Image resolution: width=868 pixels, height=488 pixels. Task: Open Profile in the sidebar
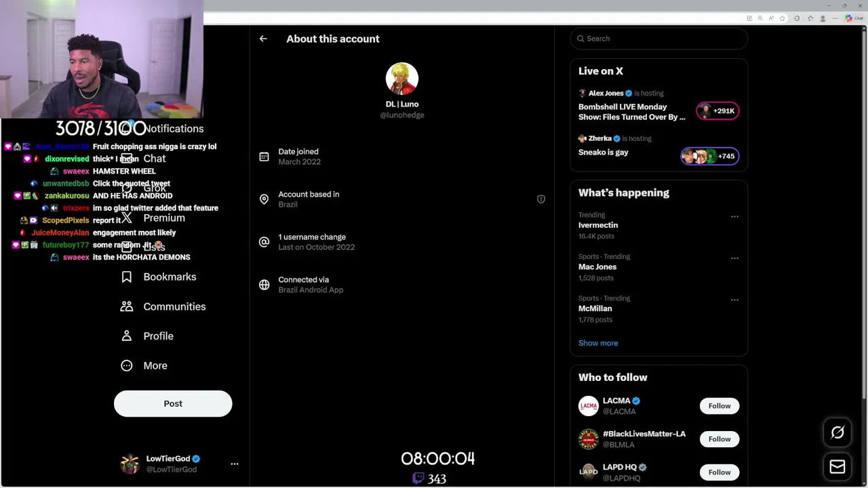(147, 336)
